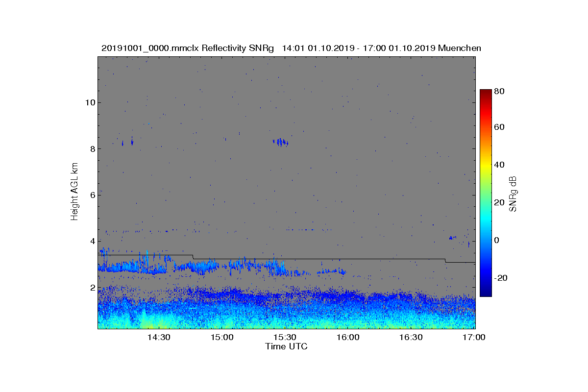Click the small echo at 4 km near 16:50
Viewport: 588px width, 392px height.
452,238
